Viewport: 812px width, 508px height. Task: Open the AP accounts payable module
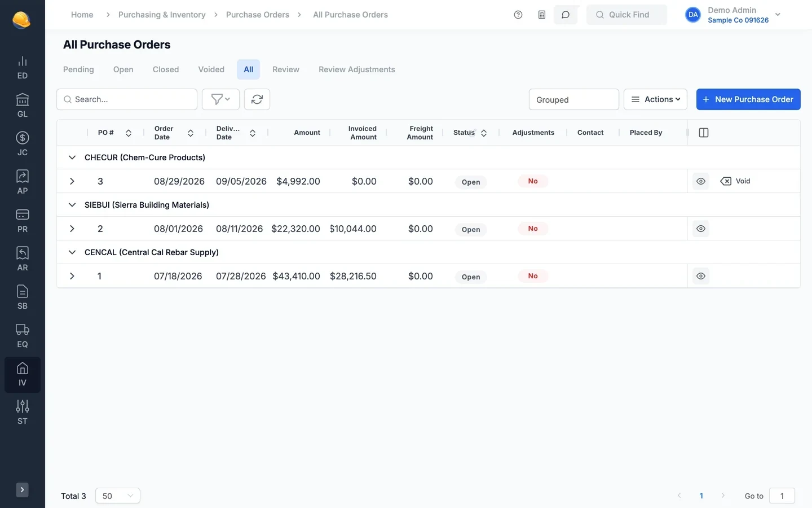(x=23, y=183)
